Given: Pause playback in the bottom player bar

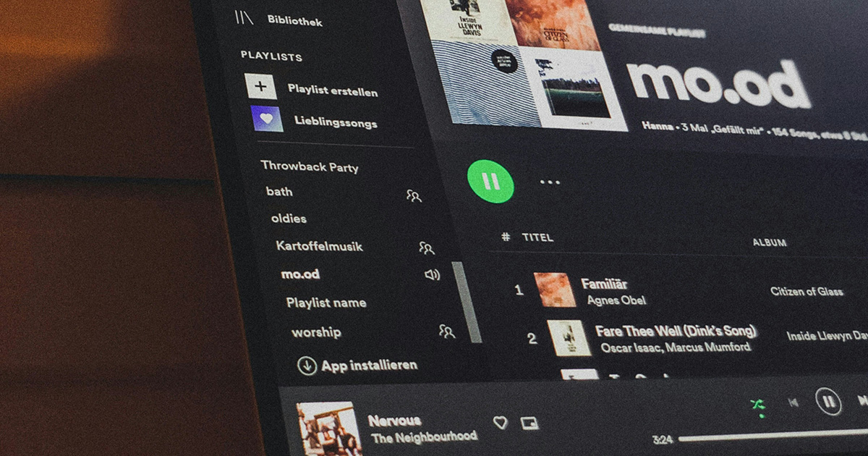Looking at the screenshot, I should (829, 401).
